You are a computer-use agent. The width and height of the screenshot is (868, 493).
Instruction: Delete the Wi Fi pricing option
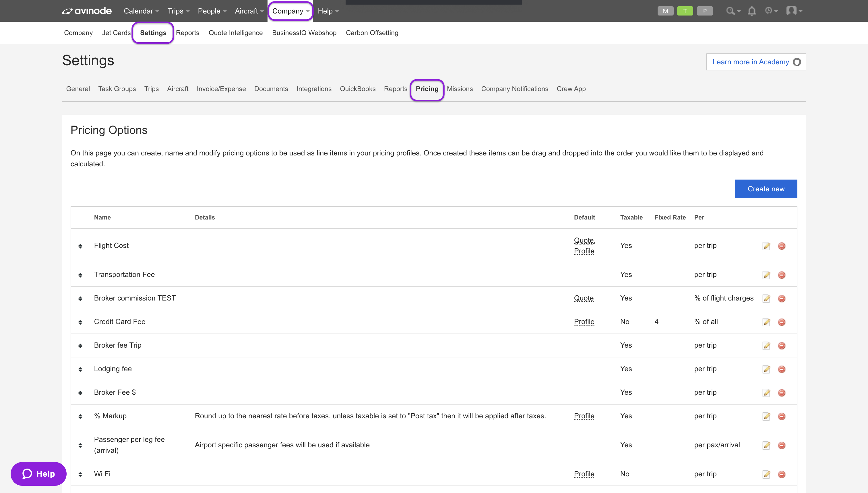tap(781, 474)
